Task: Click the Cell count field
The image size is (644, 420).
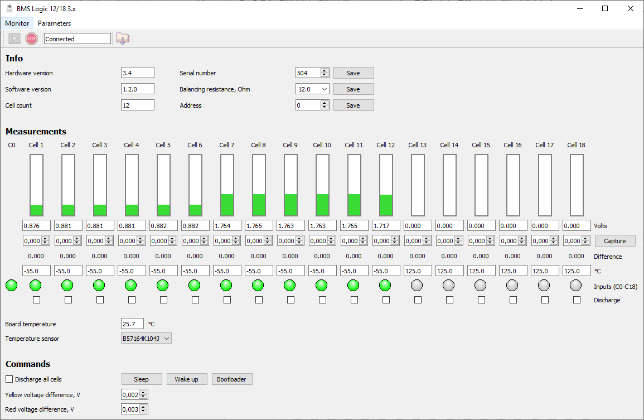Action: [x=138, y=105]
